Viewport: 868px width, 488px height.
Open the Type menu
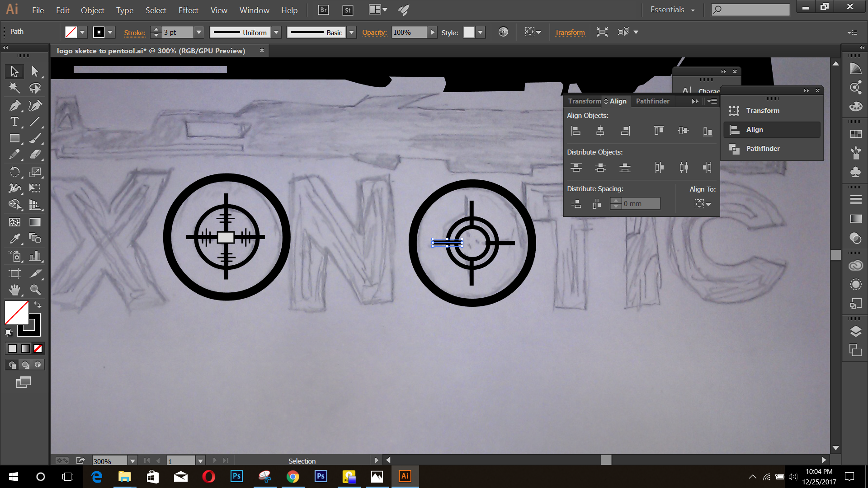point(124,10)
